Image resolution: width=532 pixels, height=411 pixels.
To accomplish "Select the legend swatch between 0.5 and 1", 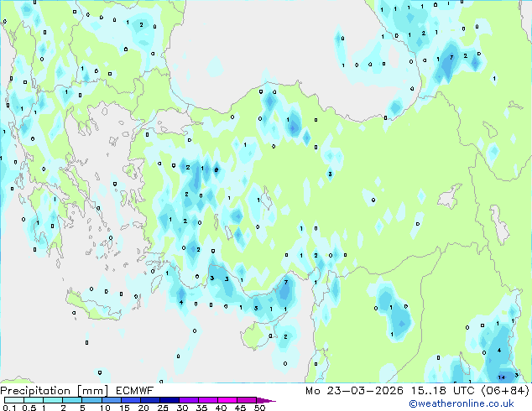I will click(x=34, y=400).
